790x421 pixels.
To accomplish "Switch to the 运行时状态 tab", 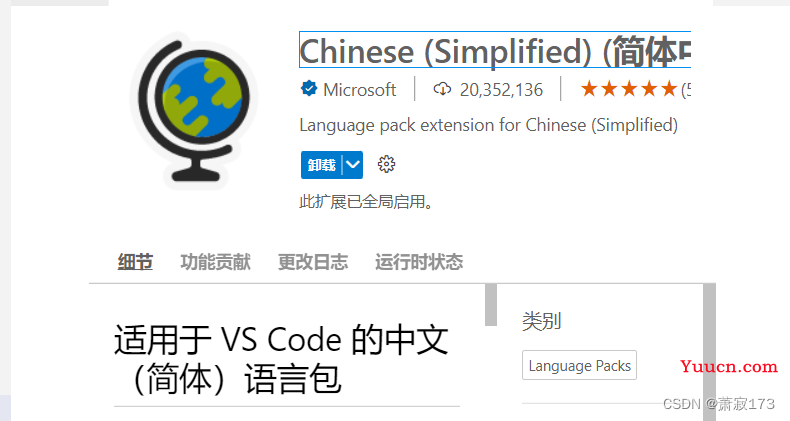I will tap(419, 262).
